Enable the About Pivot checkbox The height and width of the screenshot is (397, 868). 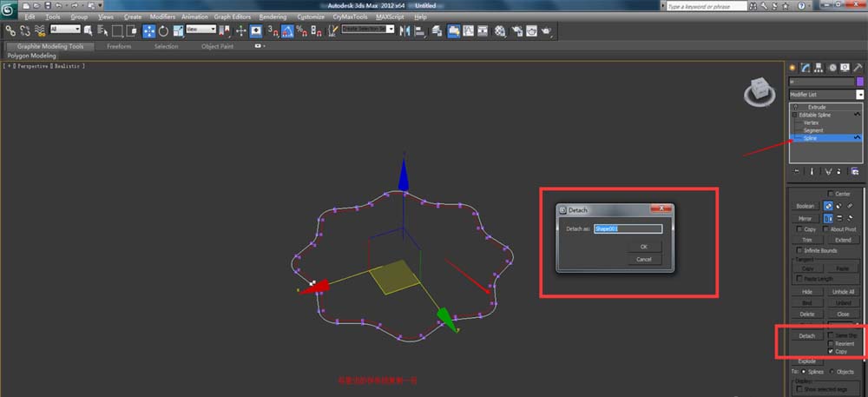(x=826, y=229)
